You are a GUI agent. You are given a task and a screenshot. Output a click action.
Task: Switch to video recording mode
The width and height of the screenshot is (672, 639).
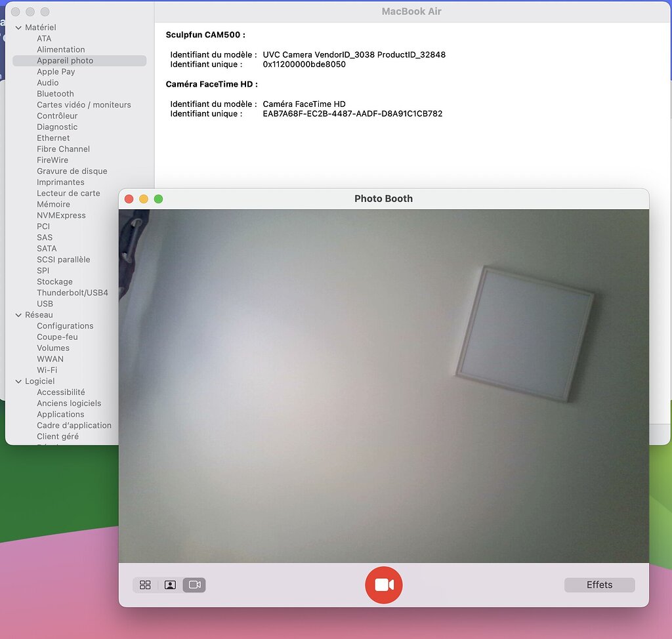click(x=194, y=585)
